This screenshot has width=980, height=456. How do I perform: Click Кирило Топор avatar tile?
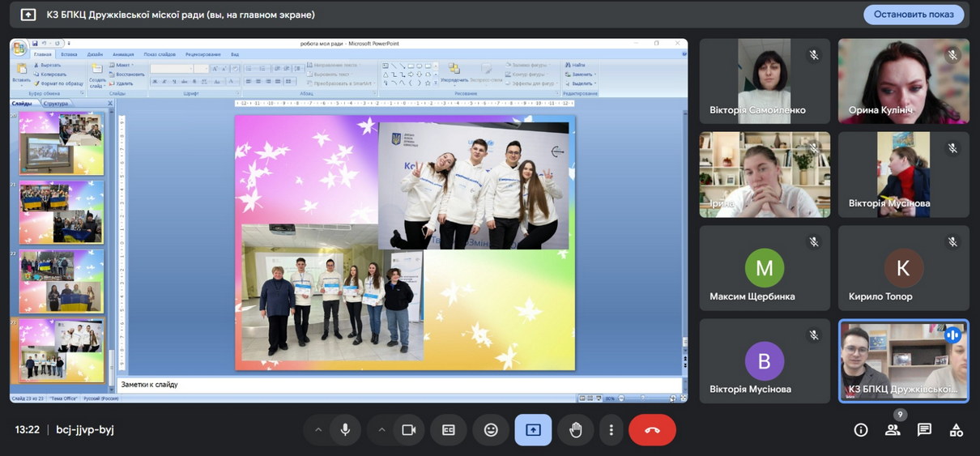tap(903, 268)
